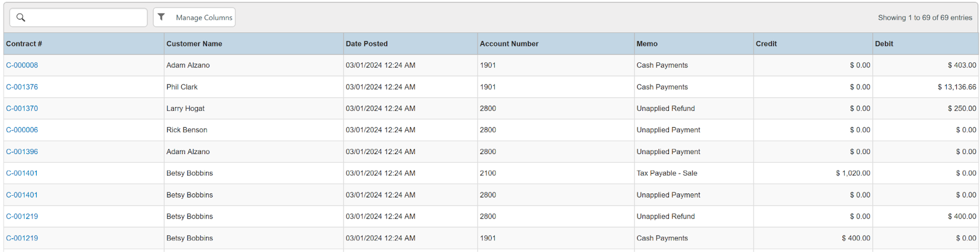The image size is (980, 252).
Task: Select the $ 13,136.66 debit cell
Action: pos(957,87)
